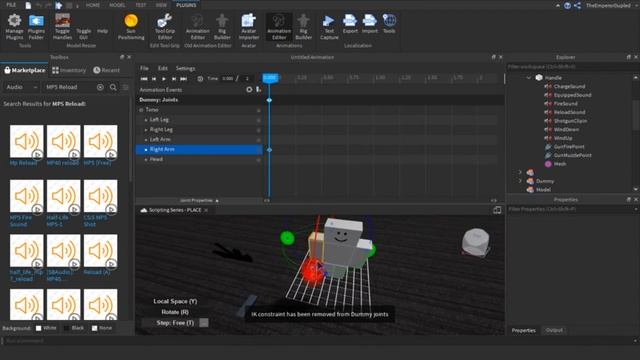Image resolution: width=640 pixels, height=360 pixels.
Task: Expand the Left Arm track
Action: (146, 140)
